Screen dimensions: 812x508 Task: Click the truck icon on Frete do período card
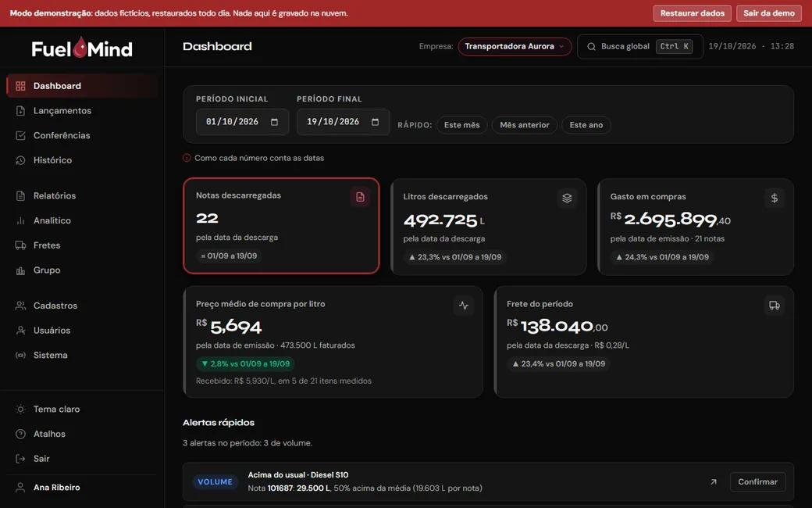[x=775, y=306]
